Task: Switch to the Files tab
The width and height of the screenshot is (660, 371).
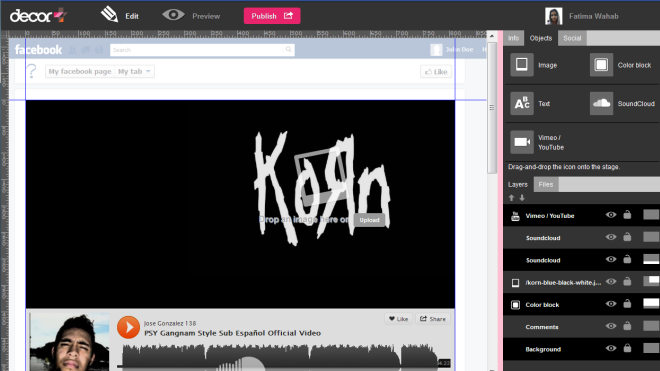Action: point(546,184)
